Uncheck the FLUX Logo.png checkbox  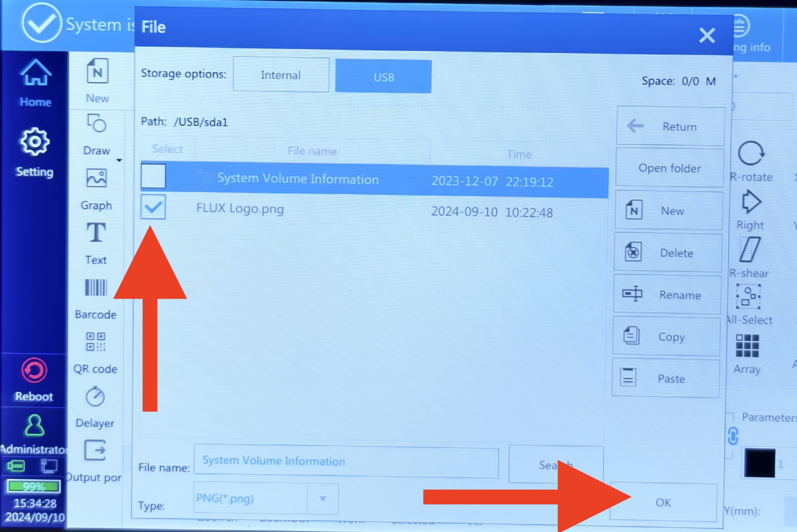point(153,207)
